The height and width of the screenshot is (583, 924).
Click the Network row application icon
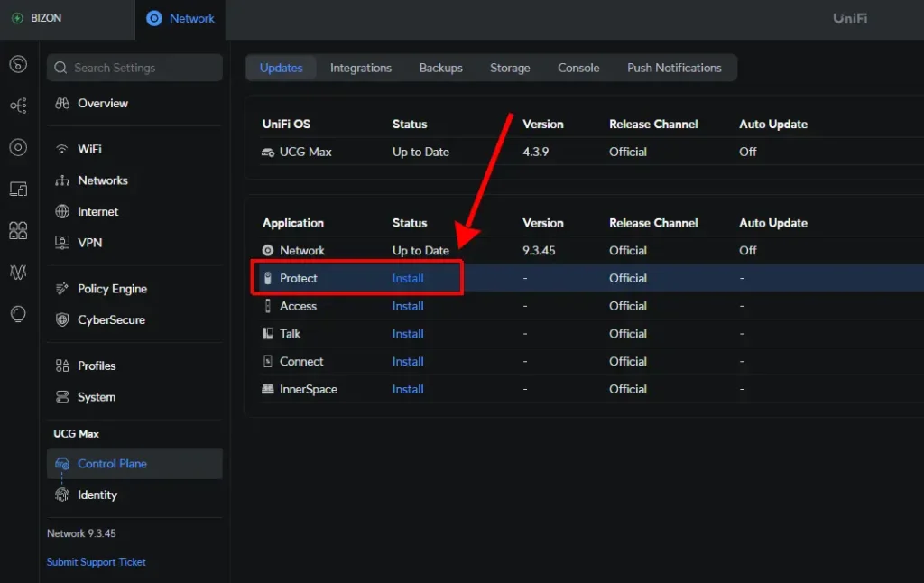tap(267, 251)
